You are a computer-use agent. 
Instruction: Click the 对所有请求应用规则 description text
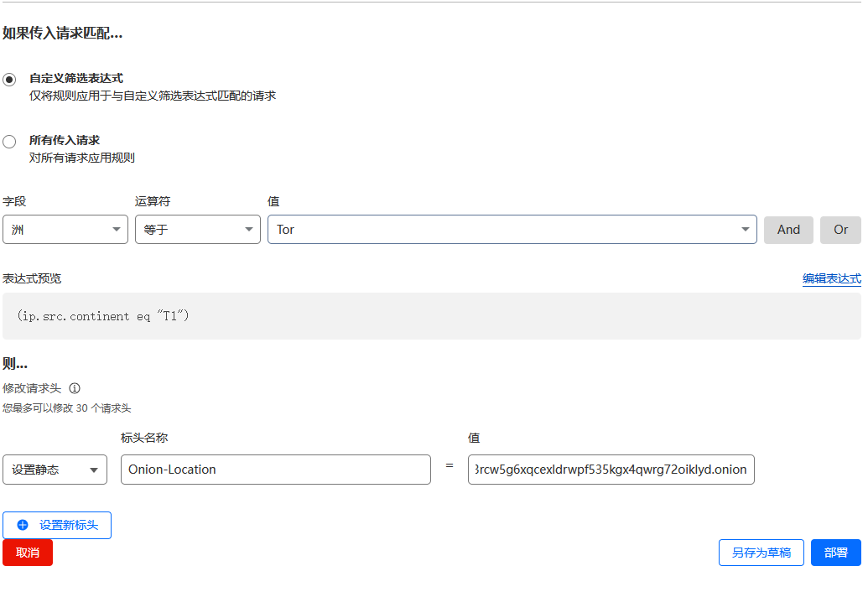(82, 158)
